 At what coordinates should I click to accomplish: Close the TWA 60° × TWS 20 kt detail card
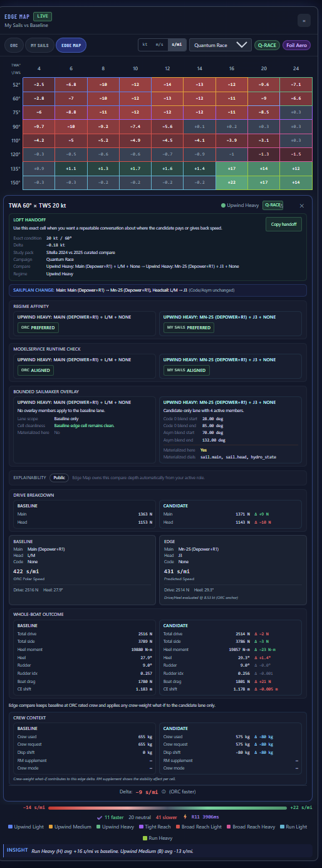301,206
